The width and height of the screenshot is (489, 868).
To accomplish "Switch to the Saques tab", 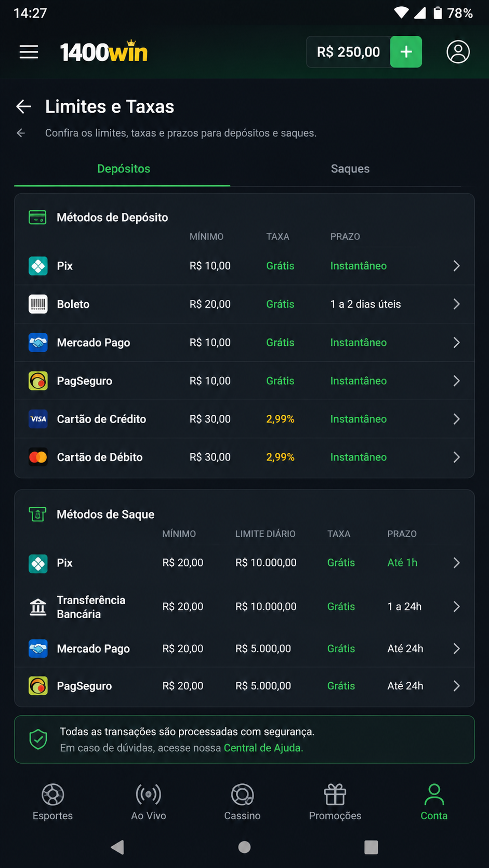I will pos(350,169).
